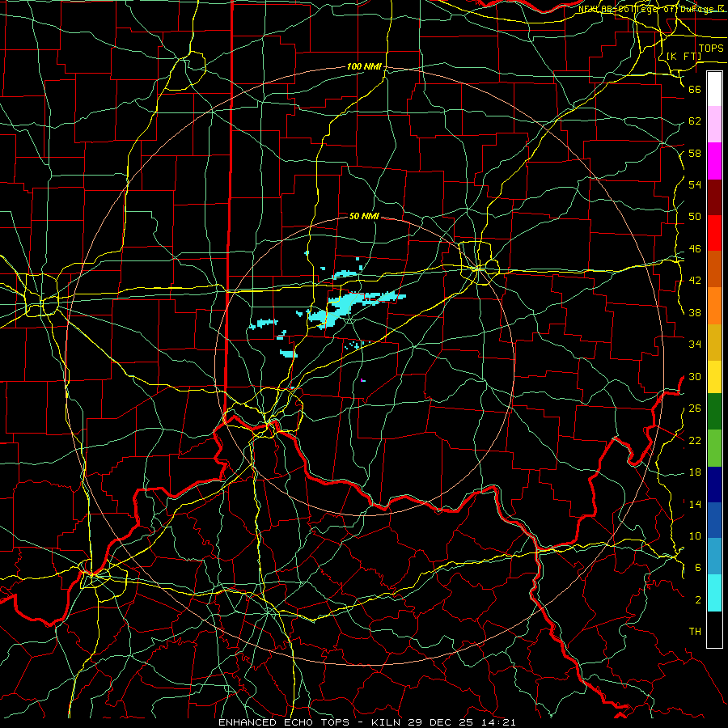Screen dimensions: 728x728
Task: Click the tiny magenta echo pixel
Action: (362, 380)
